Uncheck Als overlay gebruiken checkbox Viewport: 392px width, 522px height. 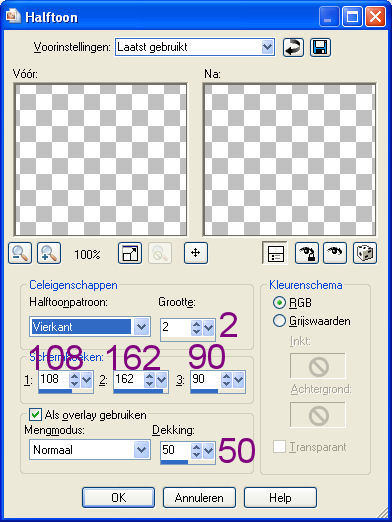(x=35, y=415)
